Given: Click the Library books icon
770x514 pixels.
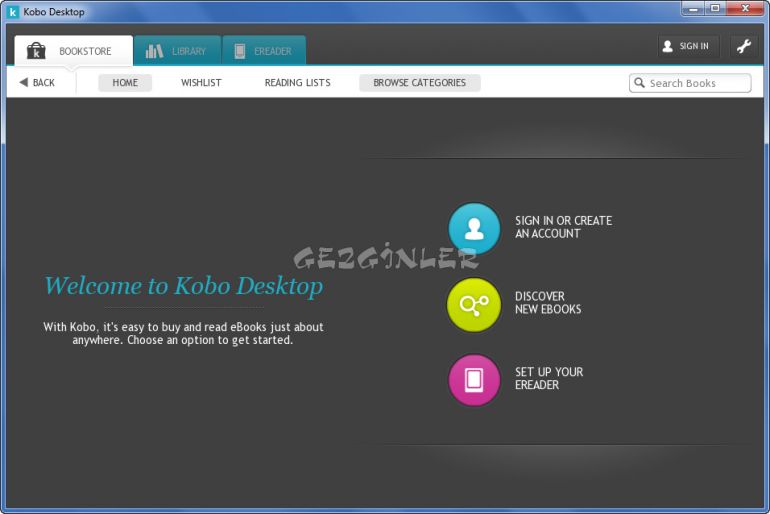Looking at the screenshot, I should click(154, 51).
